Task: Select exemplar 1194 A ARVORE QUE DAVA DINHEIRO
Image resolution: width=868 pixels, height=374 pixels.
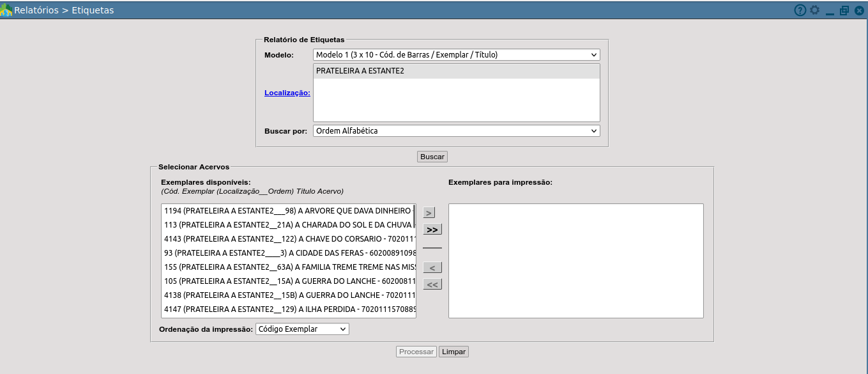Action: (287, 210)
